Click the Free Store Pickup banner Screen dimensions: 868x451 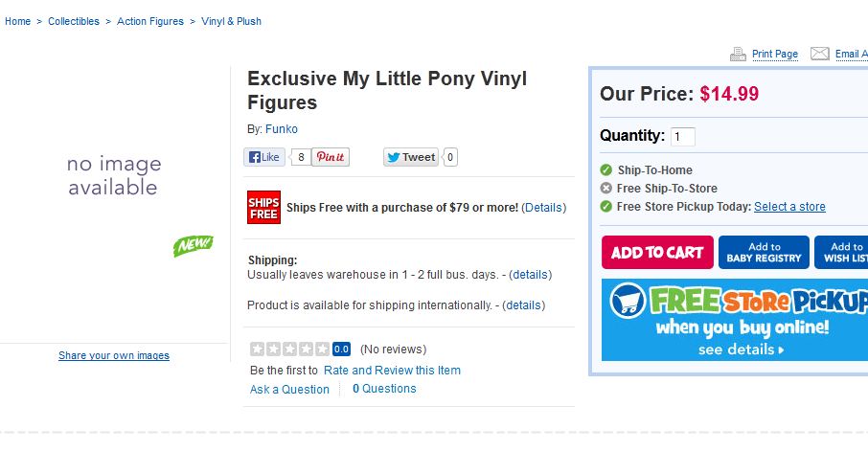tap(735, 320)
